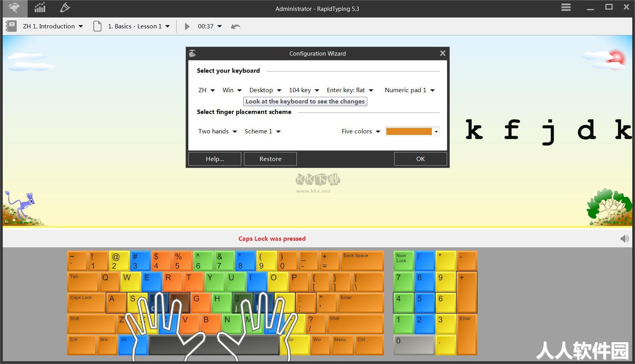This screenshot has height=364, width=635.
Task: Click the Num Lock key on numeric pad
Action: [403, 261]
